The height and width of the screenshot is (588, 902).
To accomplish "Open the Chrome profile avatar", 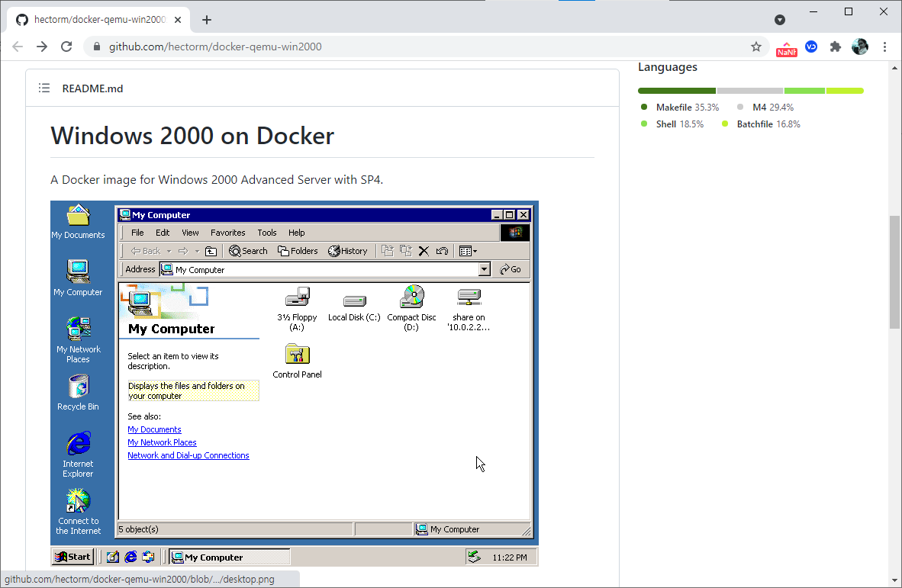I will point(859,47).
